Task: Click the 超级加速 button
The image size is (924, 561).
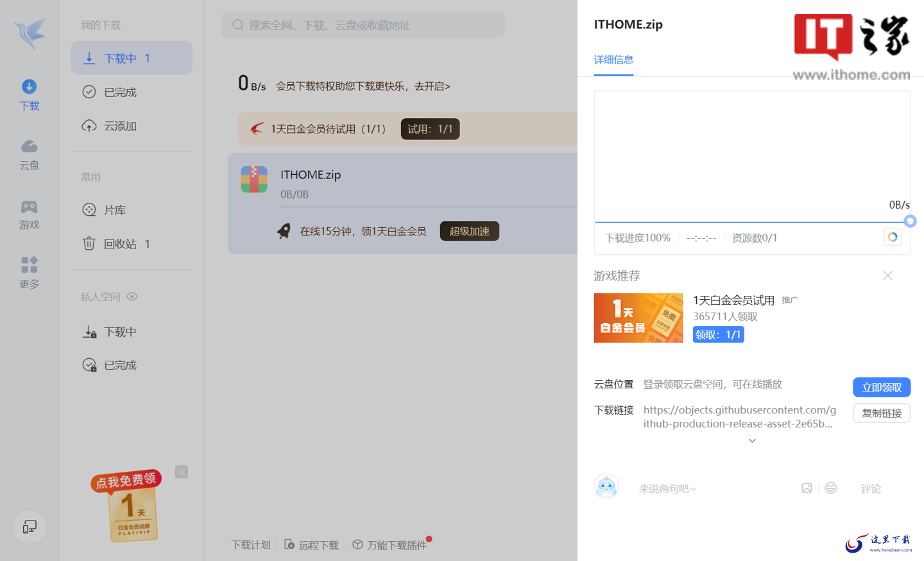Action: (470, 231)
